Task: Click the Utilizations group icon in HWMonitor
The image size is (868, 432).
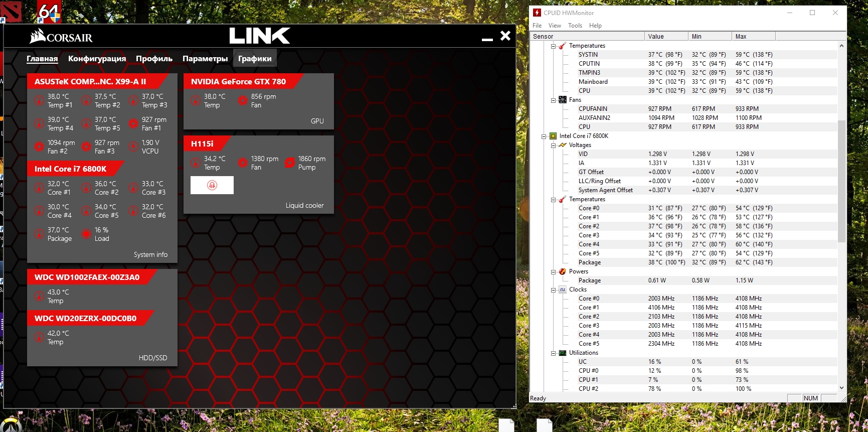Action: coord(563,353)
